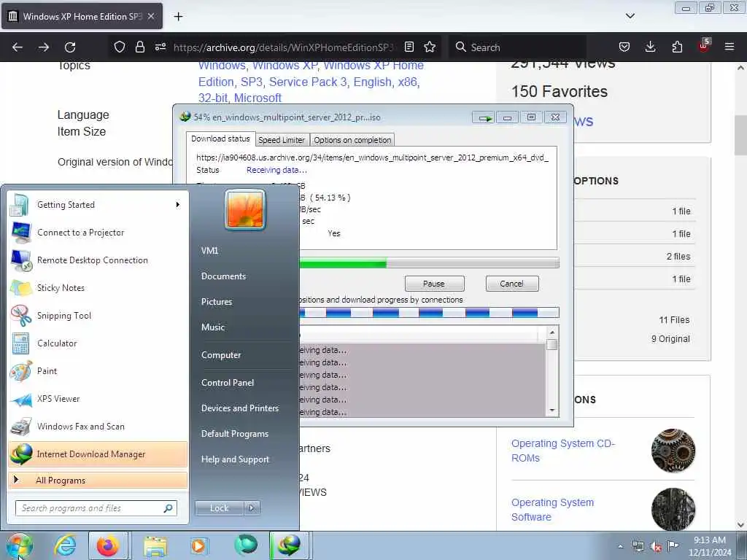This screenshot has width=747, height=560.
Task: Open Computer from Start menu
Action: point(221,355)
